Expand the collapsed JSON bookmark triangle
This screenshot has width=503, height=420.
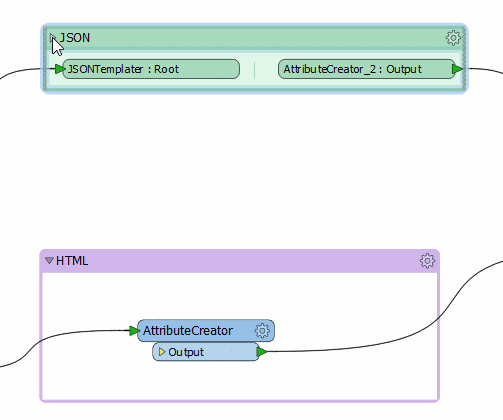(53, 38)
